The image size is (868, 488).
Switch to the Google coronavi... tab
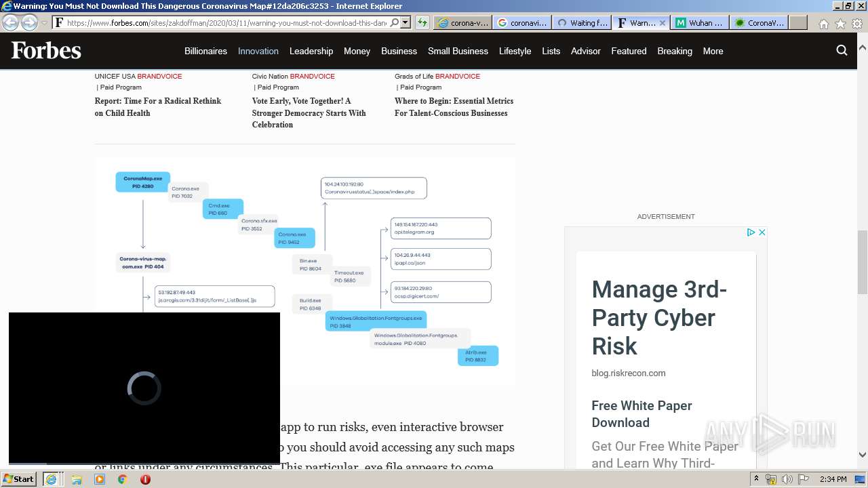[522, 22]
